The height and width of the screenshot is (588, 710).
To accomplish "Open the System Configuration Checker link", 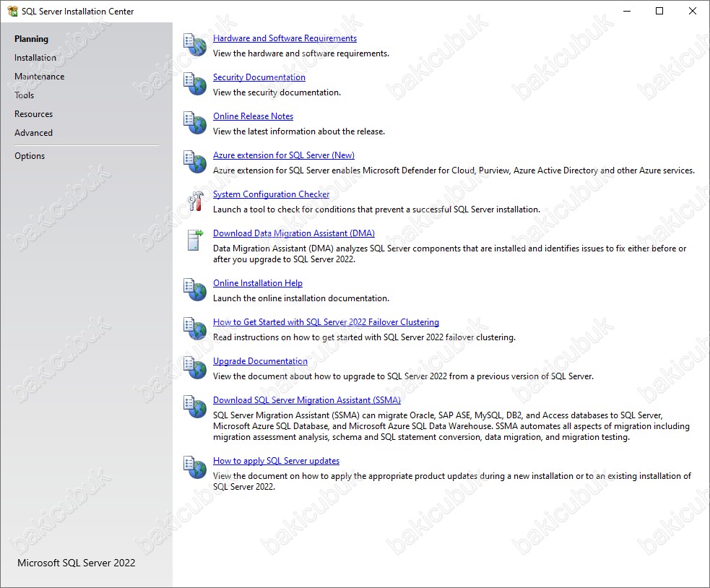I will (272, 194).
